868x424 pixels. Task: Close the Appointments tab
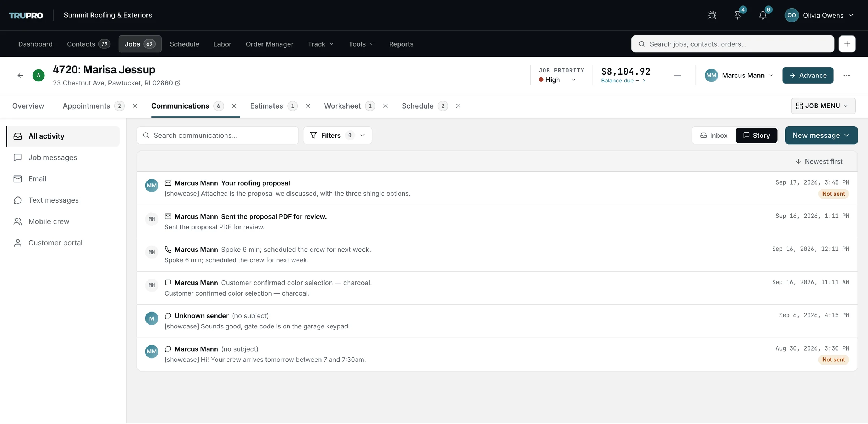tap(135, 106)
